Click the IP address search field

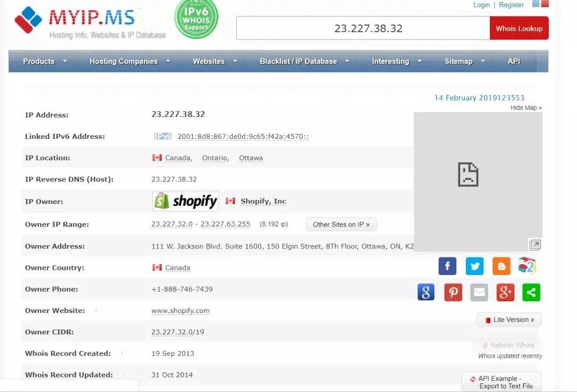click(x=363, y=28)
